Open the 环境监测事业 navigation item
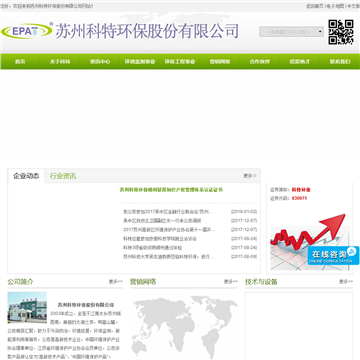This screenshot has height=360, width=360. [x=140, y=62]
